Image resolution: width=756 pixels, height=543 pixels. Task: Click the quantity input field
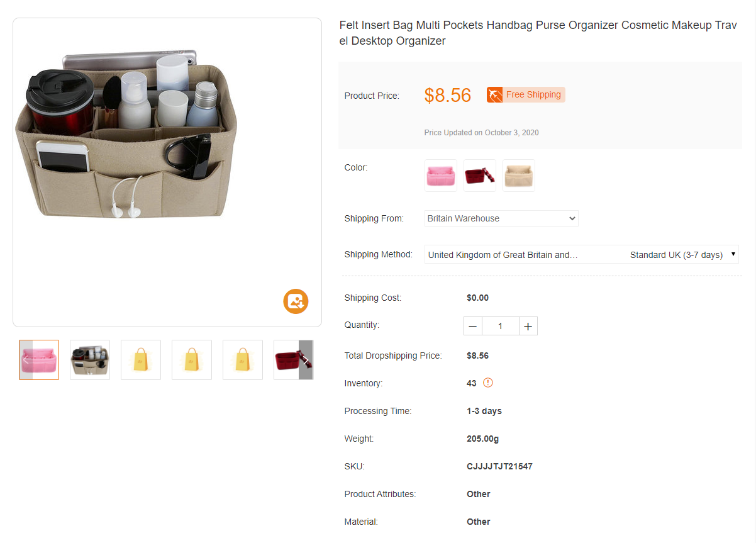tap(501, 326)
